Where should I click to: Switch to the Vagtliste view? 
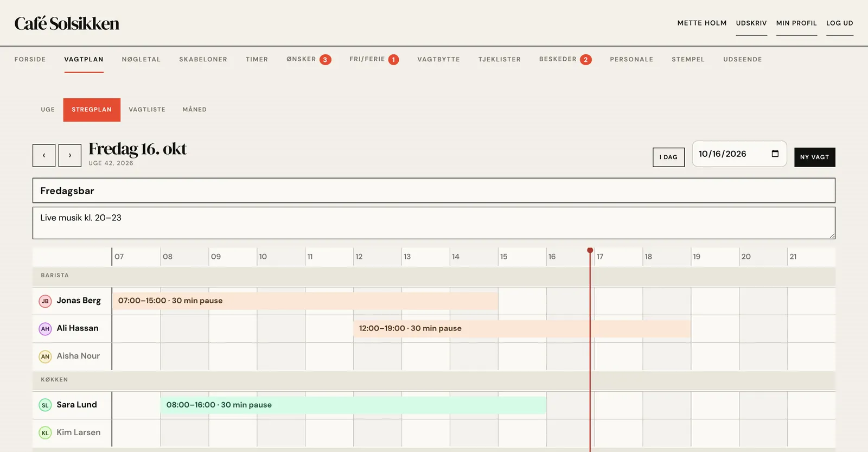147,110
